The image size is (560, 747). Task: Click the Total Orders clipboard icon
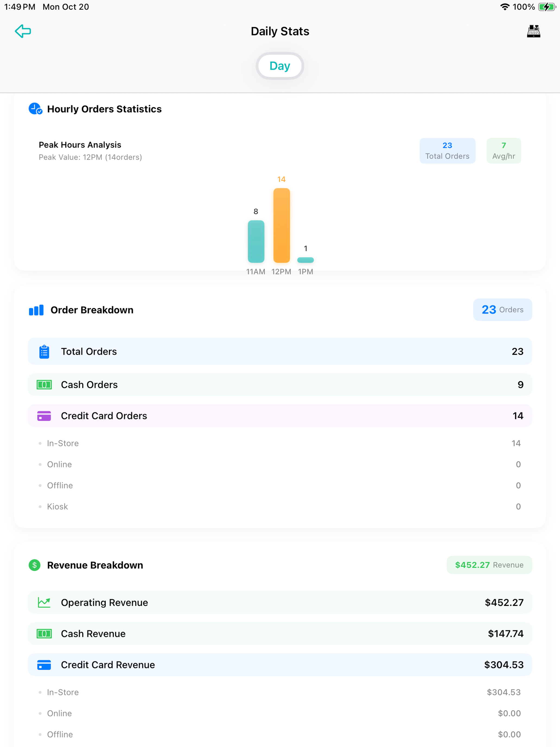pyautogui.click(x=44, y=352)
